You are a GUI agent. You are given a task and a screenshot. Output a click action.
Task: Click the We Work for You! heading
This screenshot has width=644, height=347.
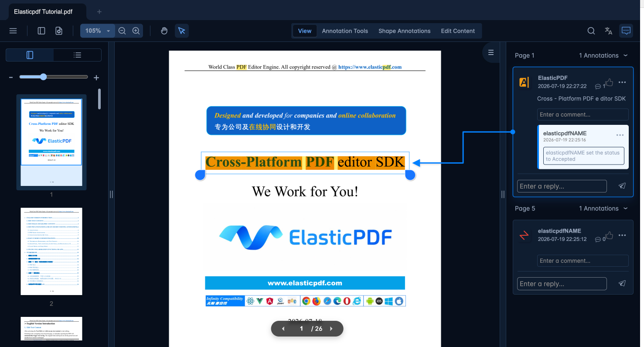tap(305, 191)
